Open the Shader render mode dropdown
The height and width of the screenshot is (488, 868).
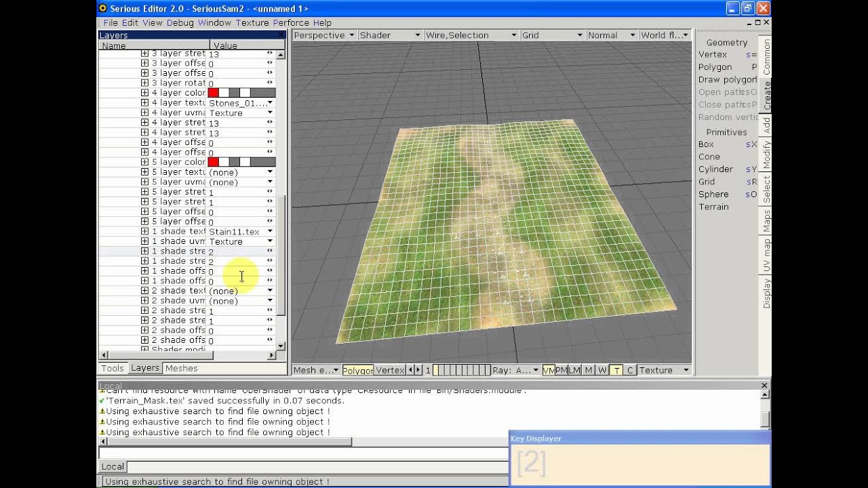pos(389,35)
